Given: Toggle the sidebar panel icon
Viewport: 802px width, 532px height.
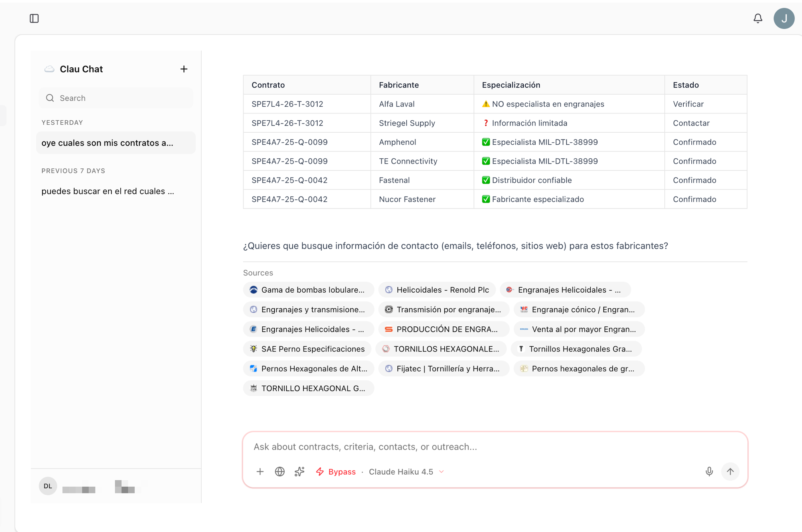Looking at the screenshot, I should [34, 18].
